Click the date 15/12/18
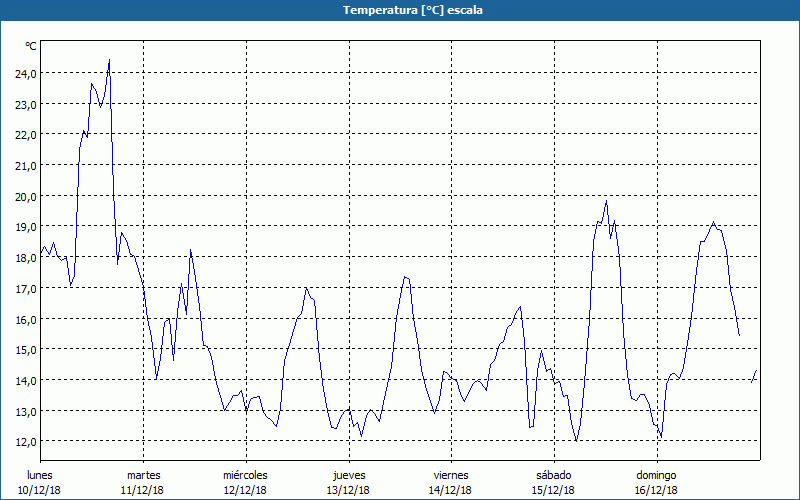800x500 pixels. coord(554,490)
